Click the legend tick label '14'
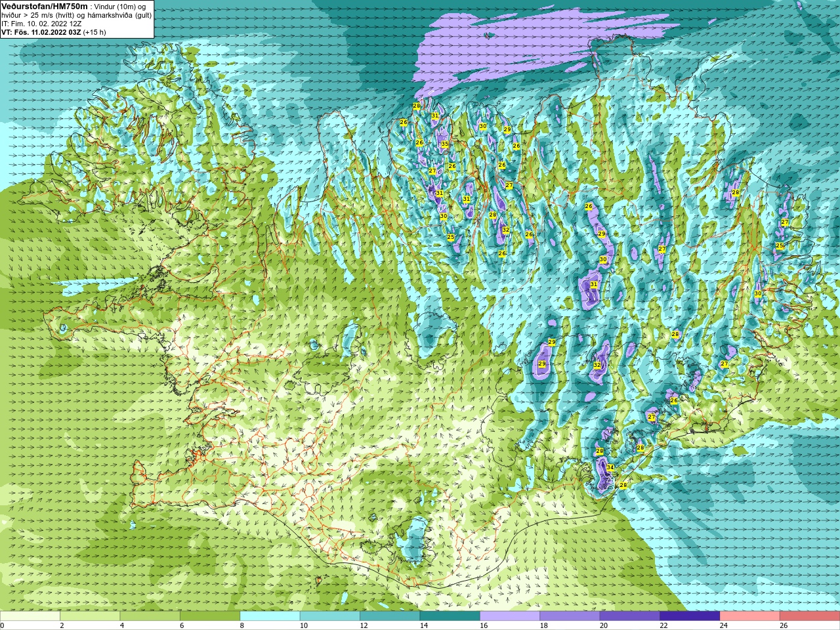Screen dimensions: 840x630 (x=424, y=625)
